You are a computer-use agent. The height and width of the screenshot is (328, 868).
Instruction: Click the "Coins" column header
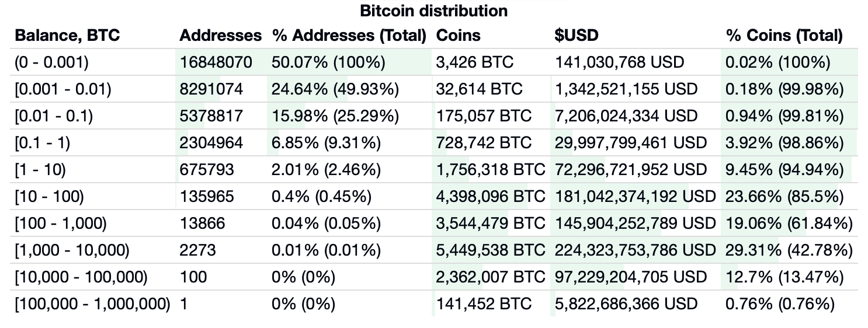pyautogui.click(x=458, y=36)
